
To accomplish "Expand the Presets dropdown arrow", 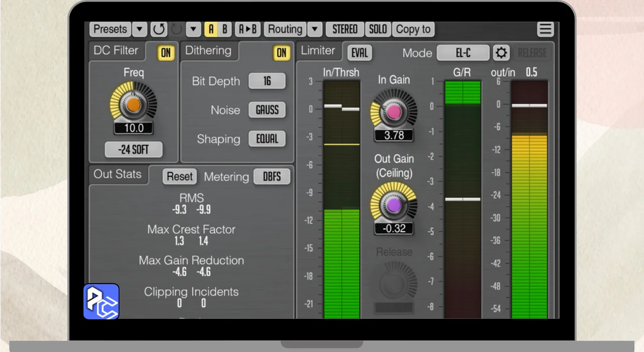I will point(139,29).
